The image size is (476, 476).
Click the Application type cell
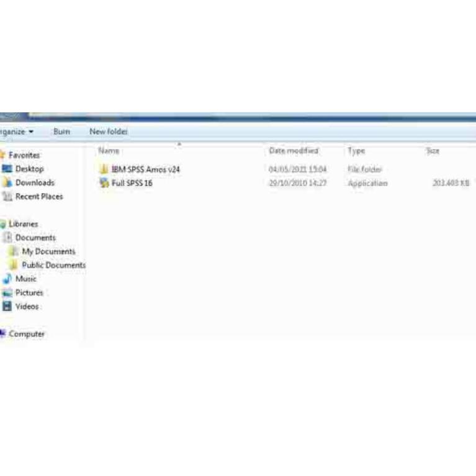(x=367, y=183)
